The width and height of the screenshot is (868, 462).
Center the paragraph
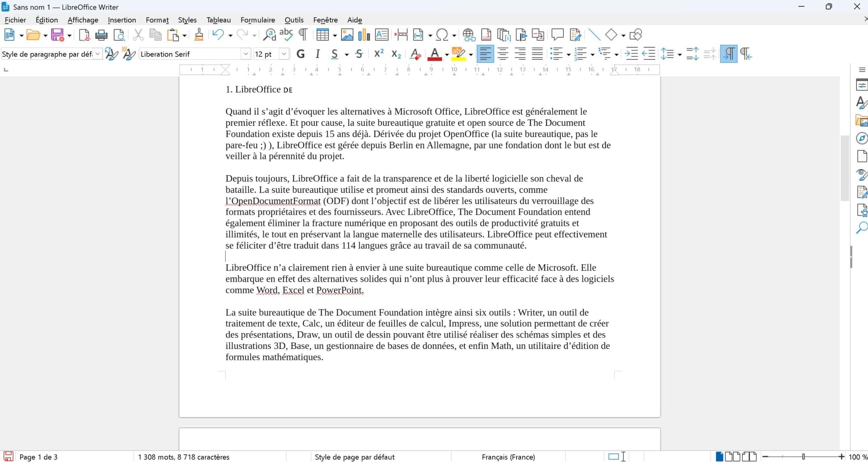[503, 54]
